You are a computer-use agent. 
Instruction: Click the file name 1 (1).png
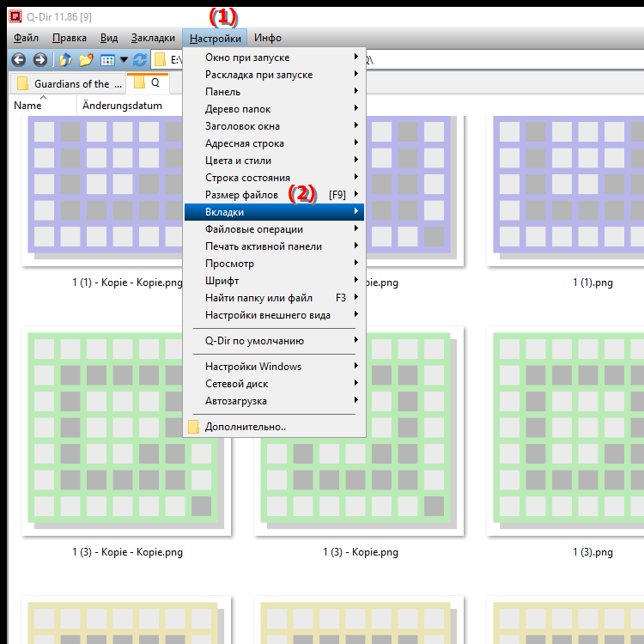point(592,283)
